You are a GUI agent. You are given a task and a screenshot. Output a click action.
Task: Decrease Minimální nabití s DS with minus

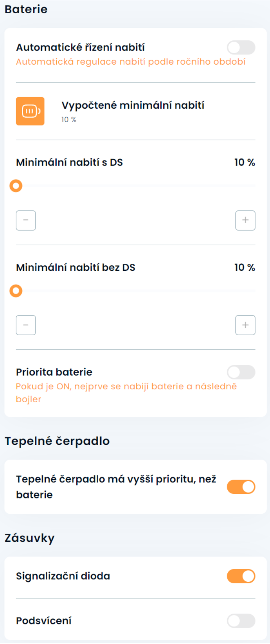point(26,220)
